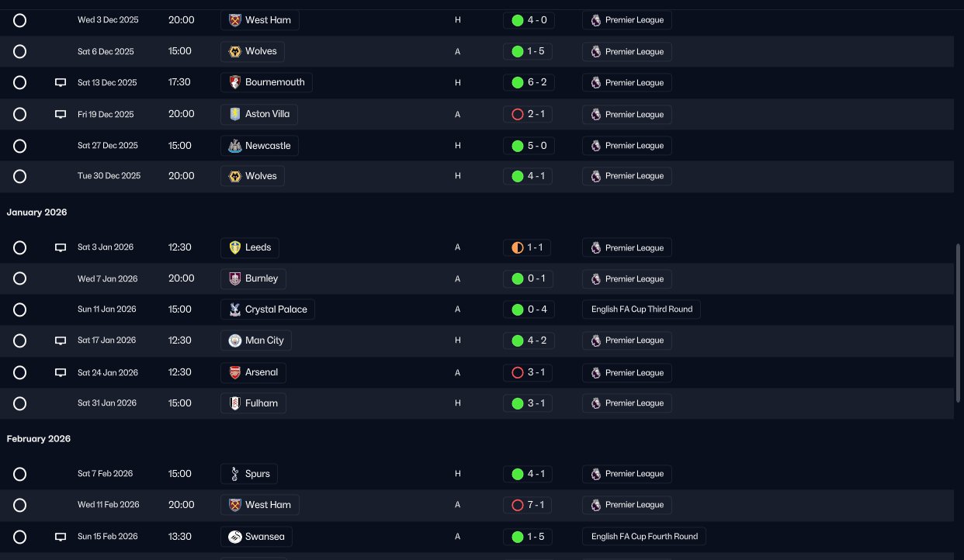The height and width of the screenshot is (560, 964).
Task: Select the radio circle for the Newcastle match
Action: coord(20,146)
